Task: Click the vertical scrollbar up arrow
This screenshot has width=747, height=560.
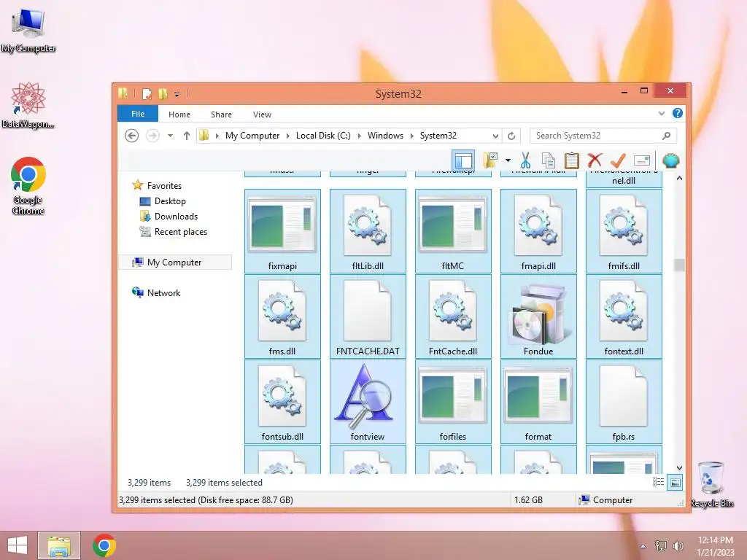Action: point(679,178)
